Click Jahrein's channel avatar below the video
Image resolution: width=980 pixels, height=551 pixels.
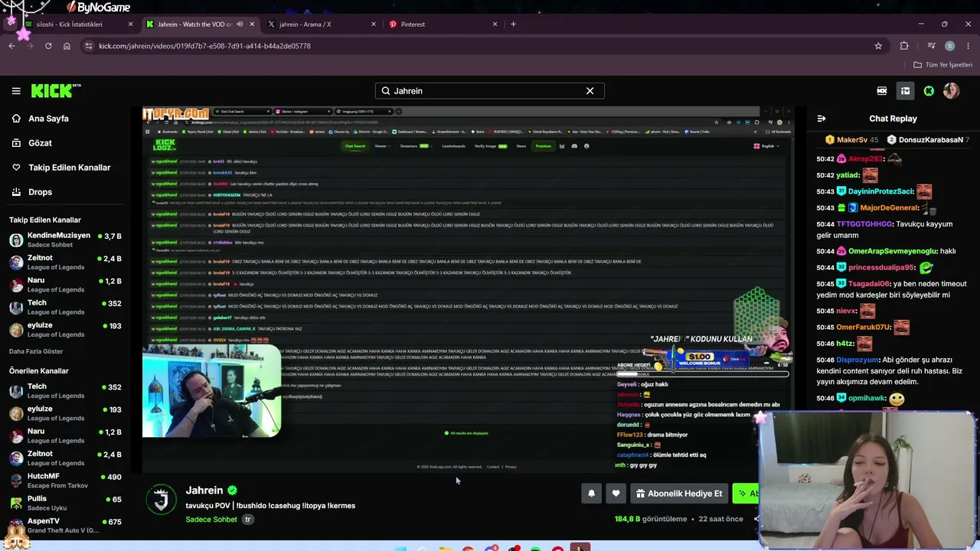click(162, 500)
